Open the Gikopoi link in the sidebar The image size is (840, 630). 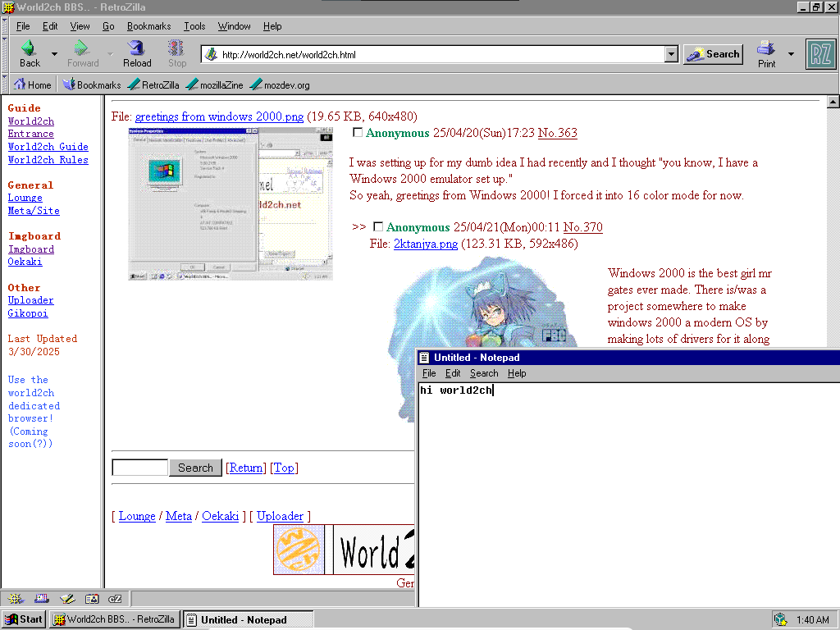28,313
